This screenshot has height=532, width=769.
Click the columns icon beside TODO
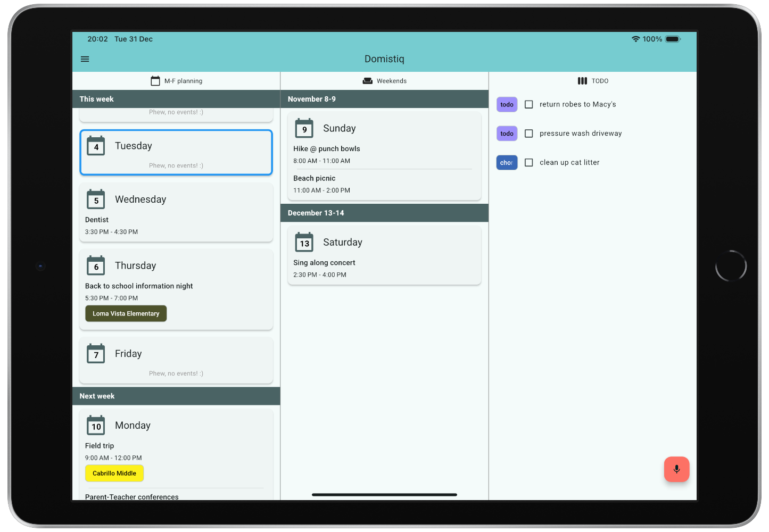tap(582, 80)
